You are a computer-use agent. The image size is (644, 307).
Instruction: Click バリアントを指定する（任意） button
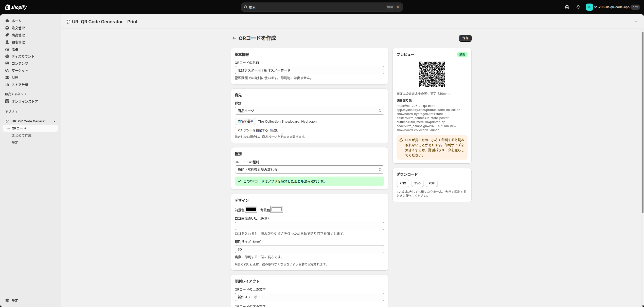259,130
